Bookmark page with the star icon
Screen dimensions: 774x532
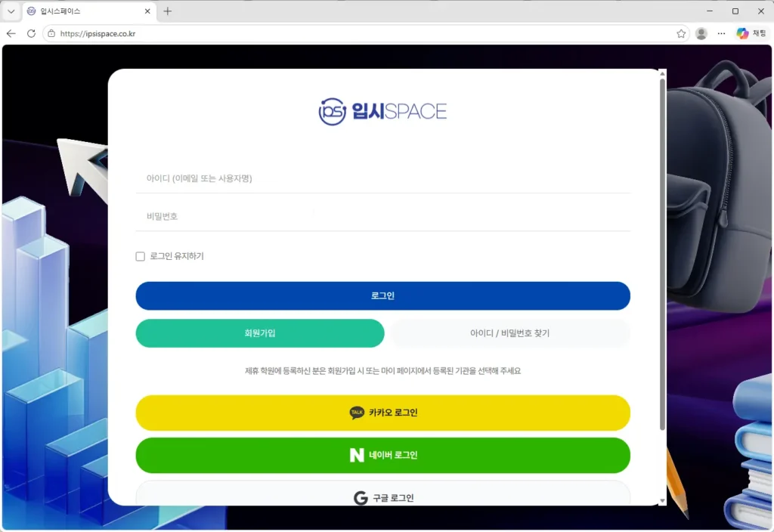click(x=681, y=33)
